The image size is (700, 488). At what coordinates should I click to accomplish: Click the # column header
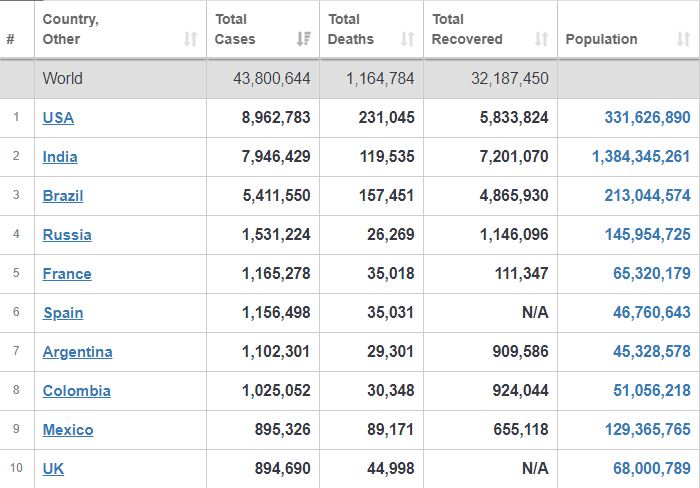click(11, 39)
